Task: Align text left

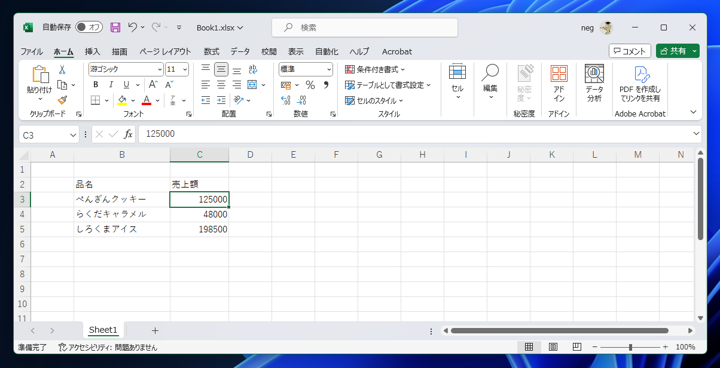Action: click(x=206, y=85)
